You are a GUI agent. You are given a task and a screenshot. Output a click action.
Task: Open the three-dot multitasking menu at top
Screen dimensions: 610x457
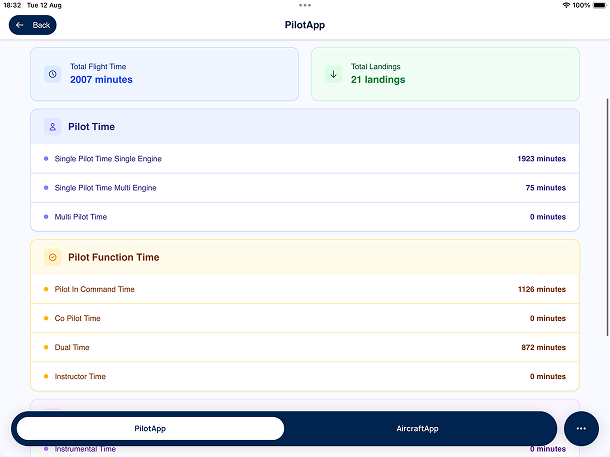click(305, 5)
